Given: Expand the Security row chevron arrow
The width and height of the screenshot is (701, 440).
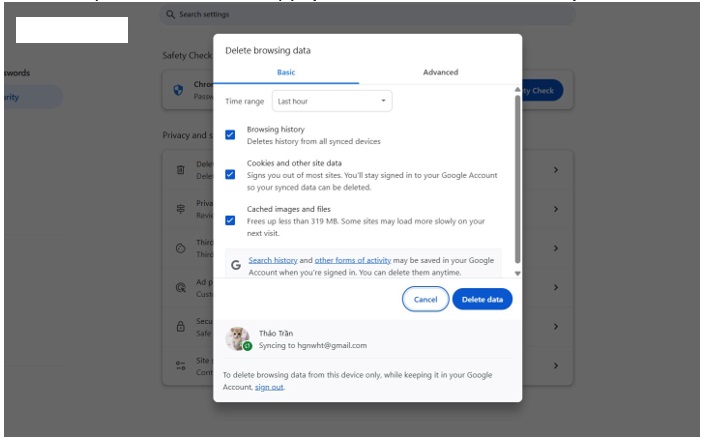Looking at the screenshot, I should [556, 326].
